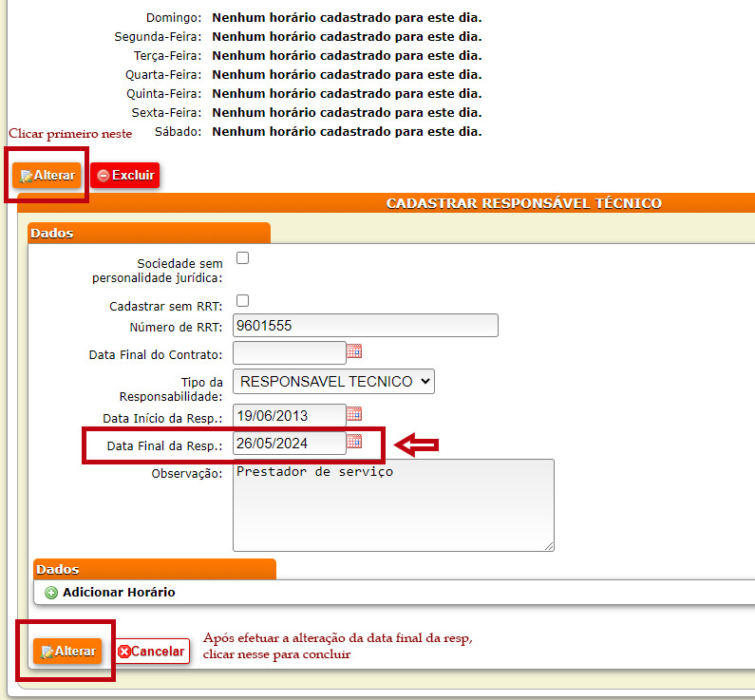755x700 pixels.
Task: Open calendar picker for Data Final da Resp.
Action: 354,442
